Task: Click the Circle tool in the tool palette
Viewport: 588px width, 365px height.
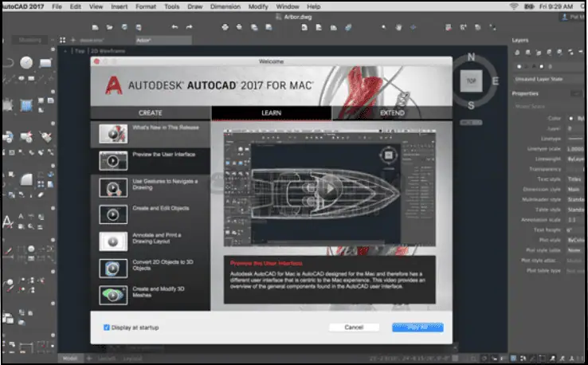Action: pyautogui.click(x=26, y=62)
